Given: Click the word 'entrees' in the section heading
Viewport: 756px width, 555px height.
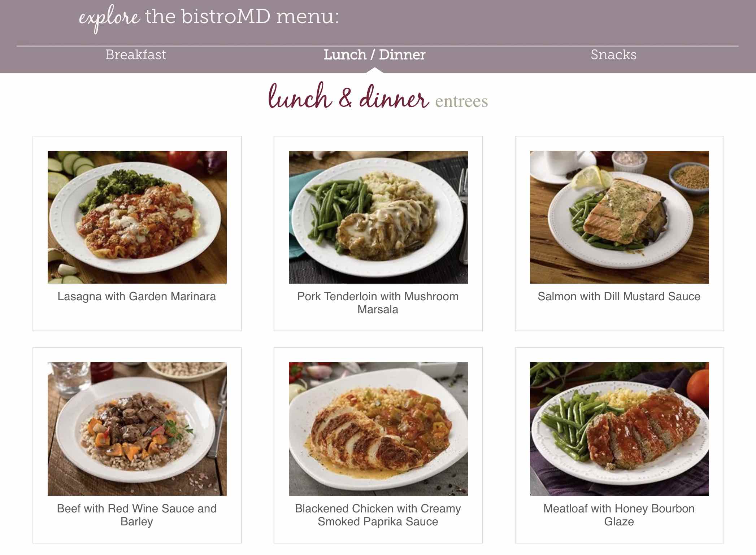Looking at the screenshot, I should [x=462, y=101].
